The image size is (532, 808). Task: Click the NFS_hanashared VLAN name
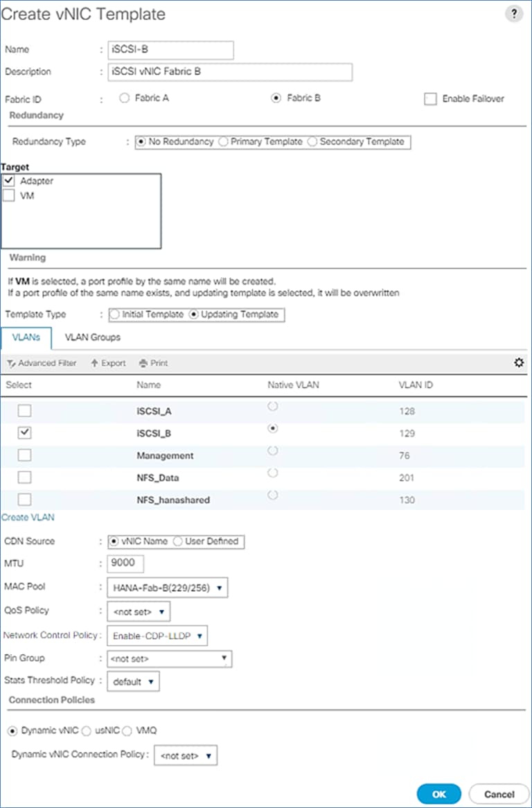(173, 500)
